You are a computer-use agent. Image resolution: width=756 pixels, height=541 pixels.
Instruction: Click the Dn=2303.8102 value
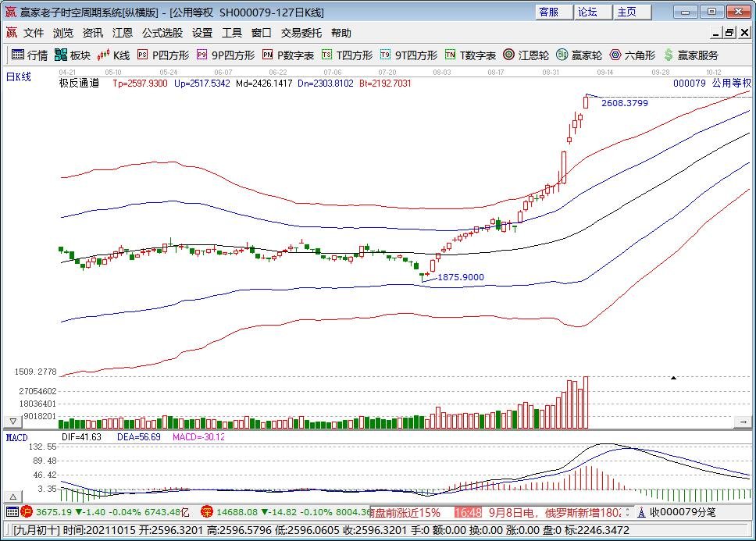pyautogui.click(x=326, y=84)
